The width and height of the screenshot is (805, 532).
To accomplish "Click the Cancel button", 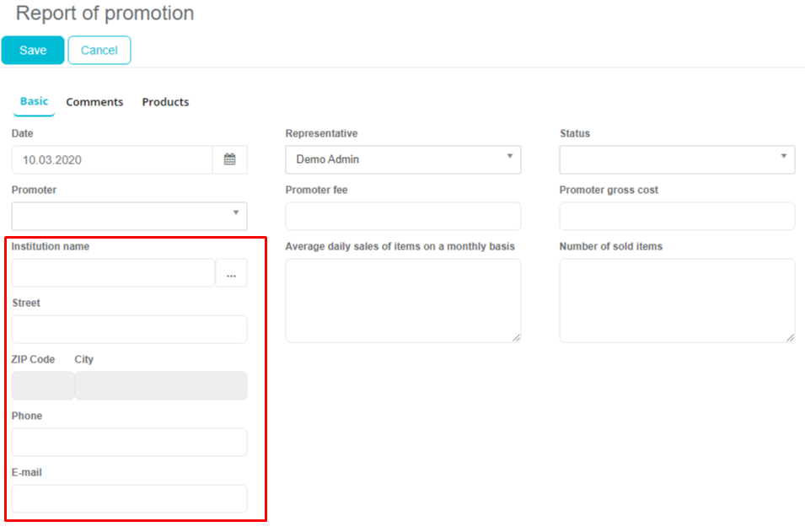I will pos(99,50).
